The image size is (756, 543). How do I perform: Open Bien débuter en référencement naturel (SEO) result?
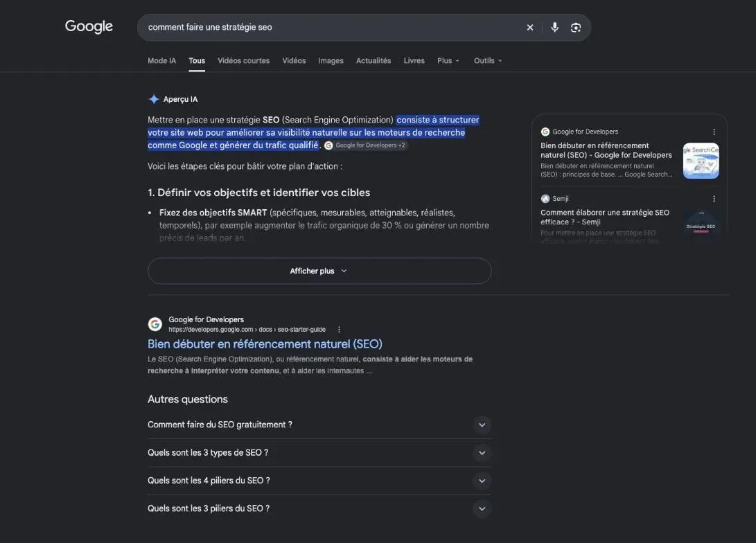point(265,344)
